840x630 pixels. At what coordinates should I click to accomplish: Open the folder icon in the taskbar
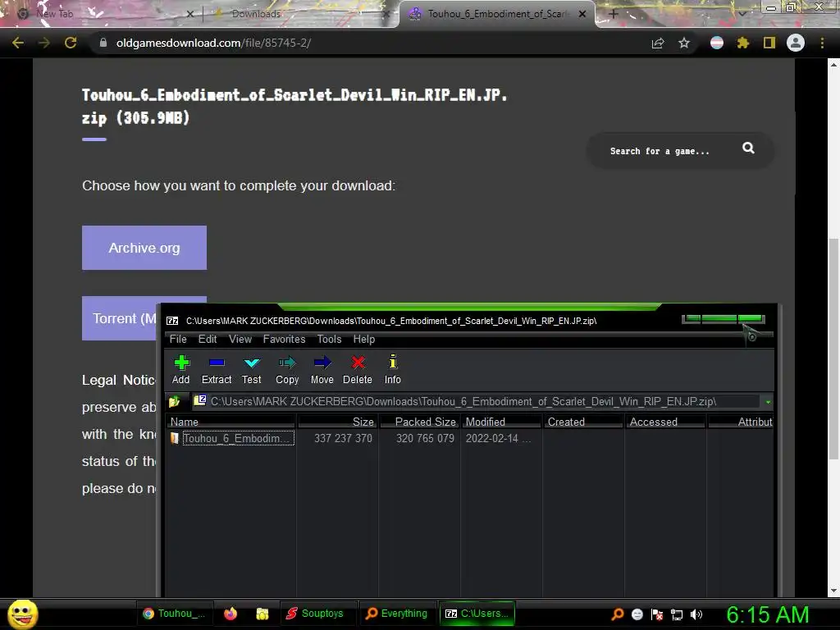pyautogui.click(x=262, y=614)
